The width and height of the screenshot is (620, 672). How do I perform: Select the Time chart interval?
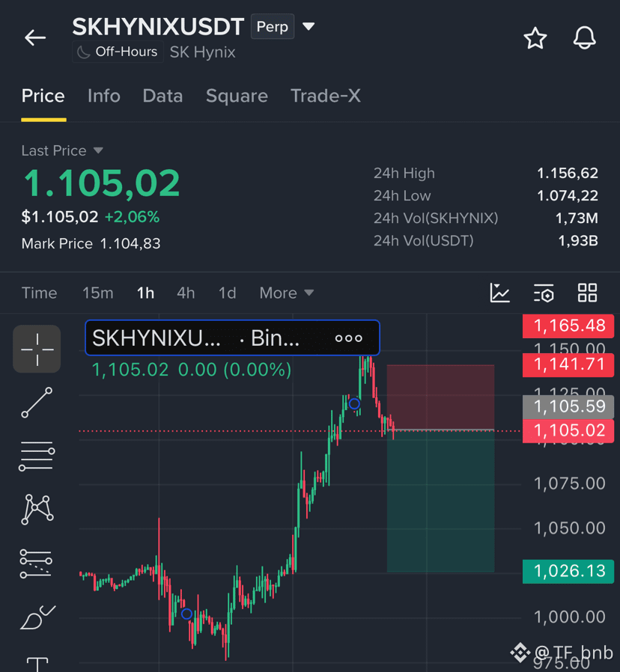click(x=39, y=293)
